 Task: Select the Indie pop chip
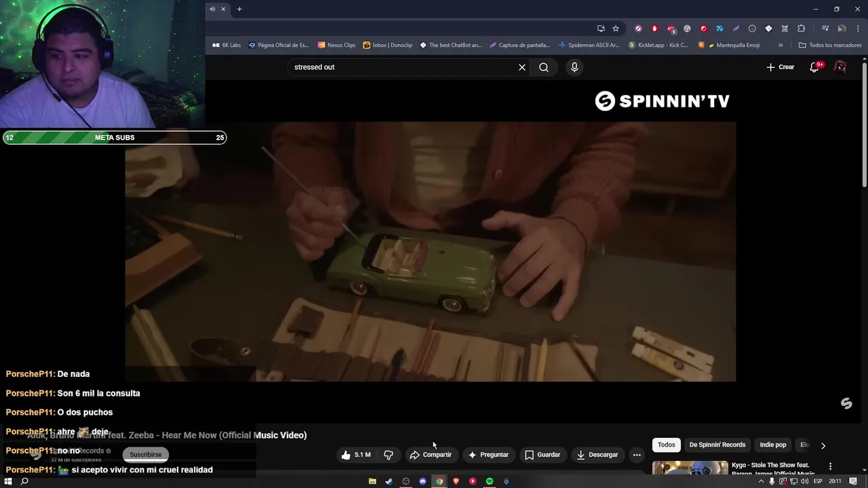pos(773,445)
